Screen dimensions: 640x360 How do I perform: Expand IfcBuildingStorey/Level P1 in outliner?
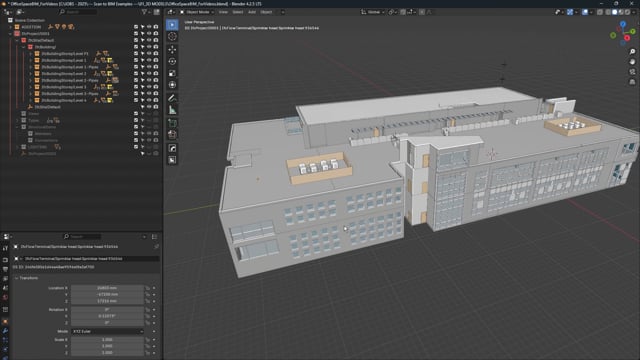click(31, 53)
